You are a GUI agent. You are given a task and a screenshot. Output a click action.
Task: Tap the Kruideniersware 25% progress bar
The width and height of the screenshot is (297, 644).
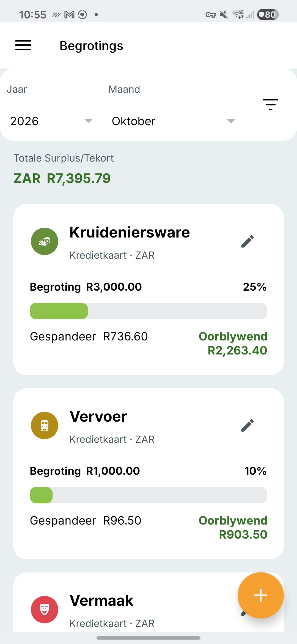pos(148,311)
